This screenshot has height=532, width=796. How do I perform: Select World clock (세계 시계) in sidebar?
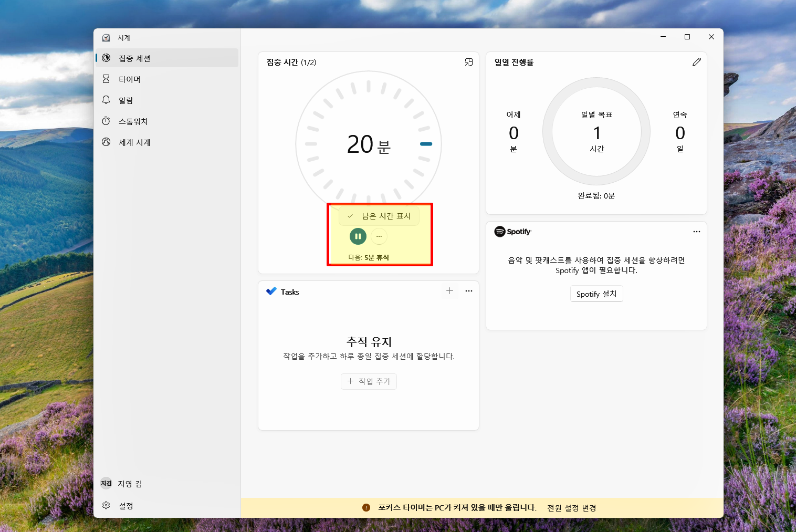[x=167, y=142]
